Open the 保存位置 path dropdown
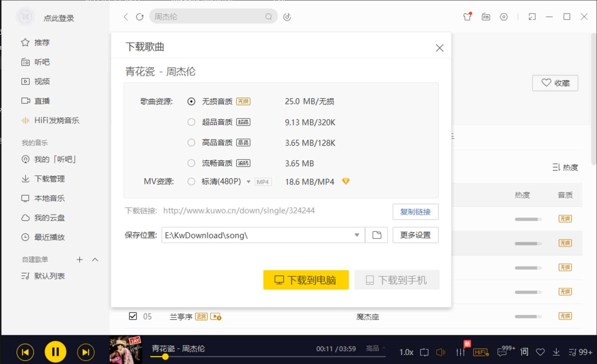597x364 pixels. pos(357,235)
